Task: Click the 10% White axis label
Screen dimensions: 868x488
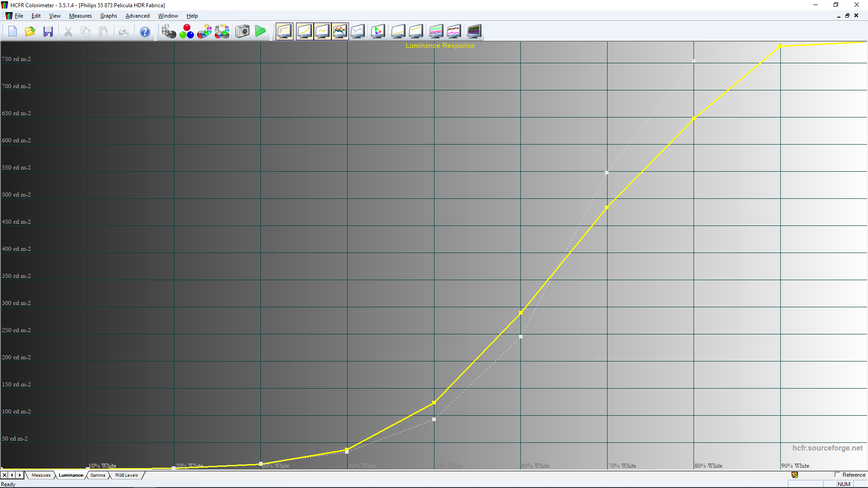Action: pos(102,466)
